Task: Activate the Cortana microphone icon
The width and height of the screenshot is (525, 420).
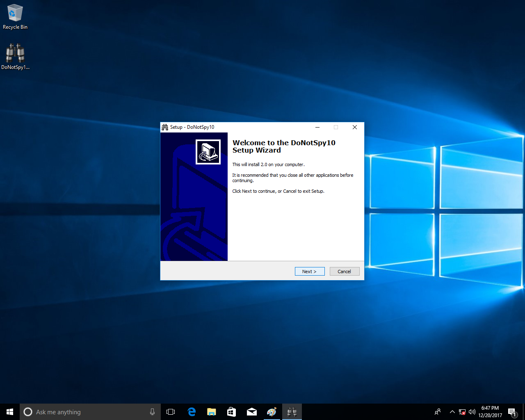Action: tap(152, 412)
